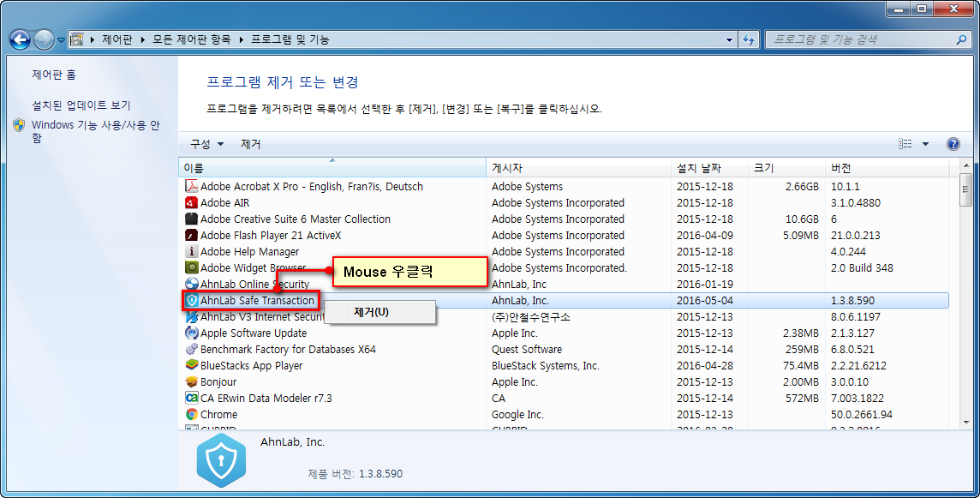Open recent pages dropdown beside Forward arrow
The height and width of the screenshot is (498, 980).
click(x=61, y=40)
